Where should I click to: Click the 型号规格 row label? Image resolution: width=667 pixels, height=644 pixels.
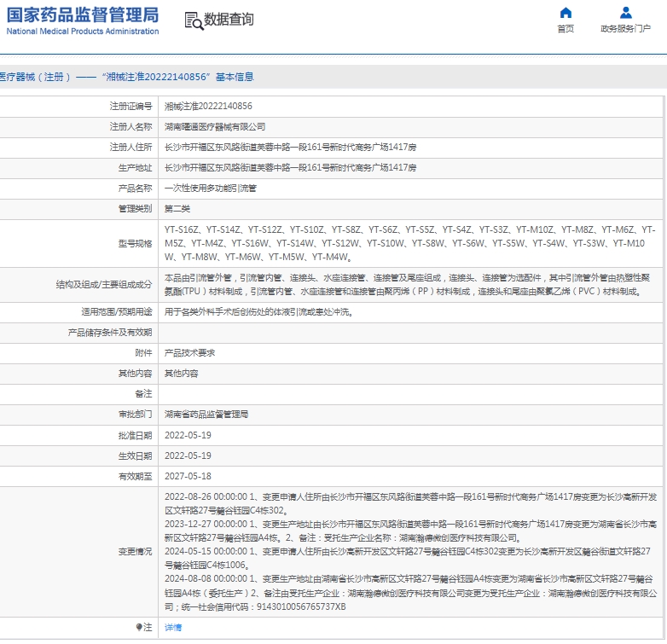(135, 243)
